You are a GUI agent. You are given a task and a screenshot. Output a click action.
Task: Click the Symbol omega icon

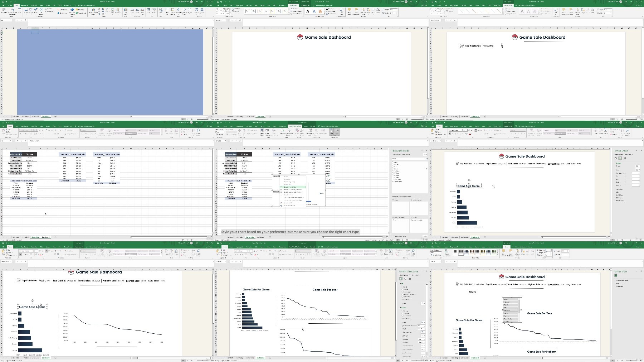(202, 11)
